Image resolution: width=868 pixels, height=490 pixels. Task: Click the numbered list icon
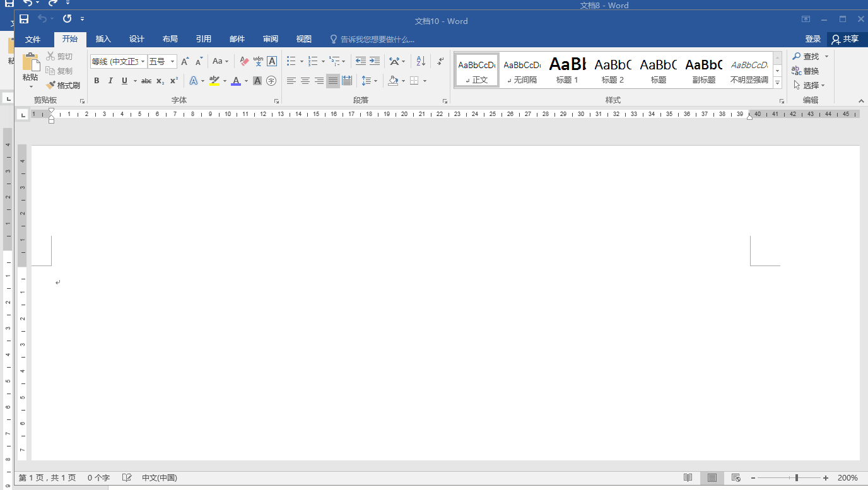312,61
